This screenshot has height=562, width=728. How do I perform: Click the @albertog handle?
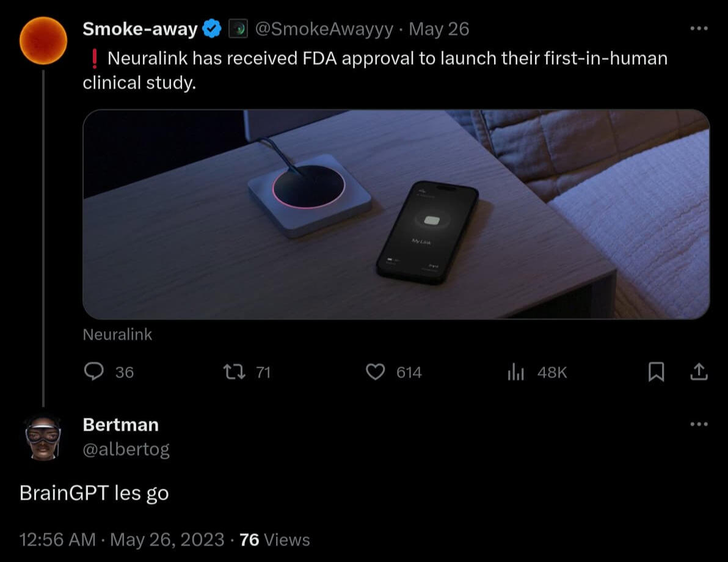click(x=126, y=450)
